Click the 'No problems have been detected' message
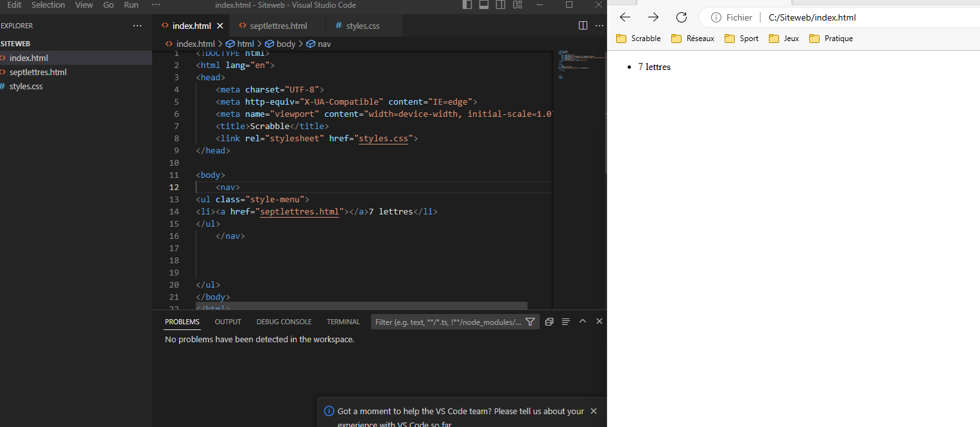This screenshot has height=427, width=980. point(259,339)
